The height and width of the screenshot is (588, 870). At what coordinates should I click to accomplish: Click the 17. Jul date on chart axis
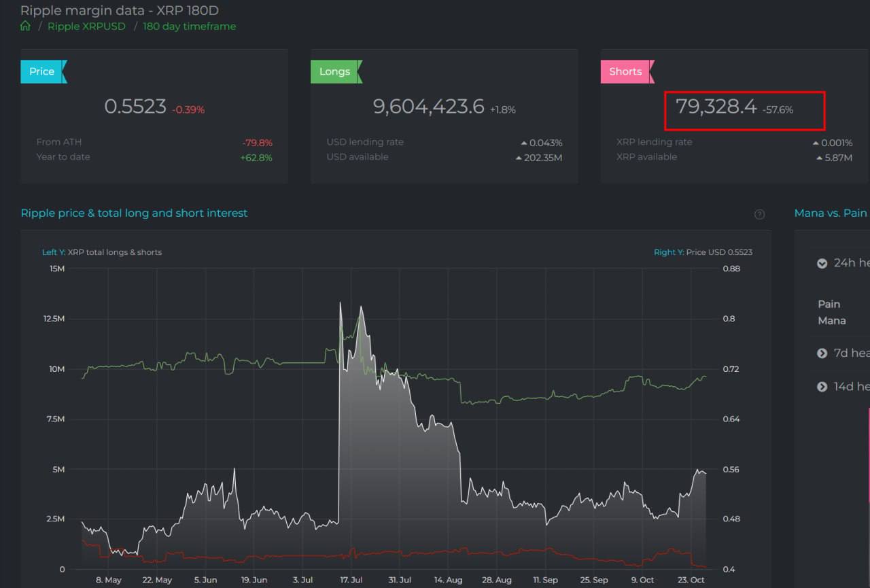351,580
